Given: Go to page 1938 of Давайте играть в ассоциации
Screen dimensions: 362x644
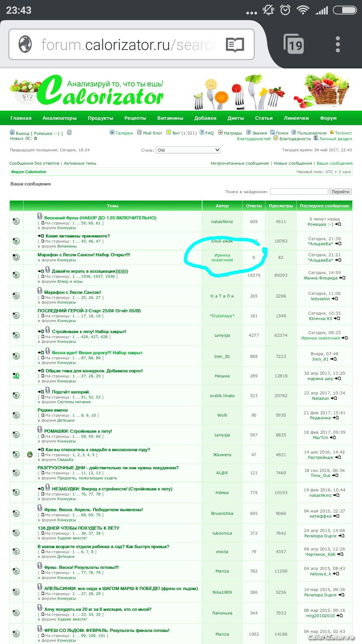Looking at the screenshot, I should [x=110, y=277].
